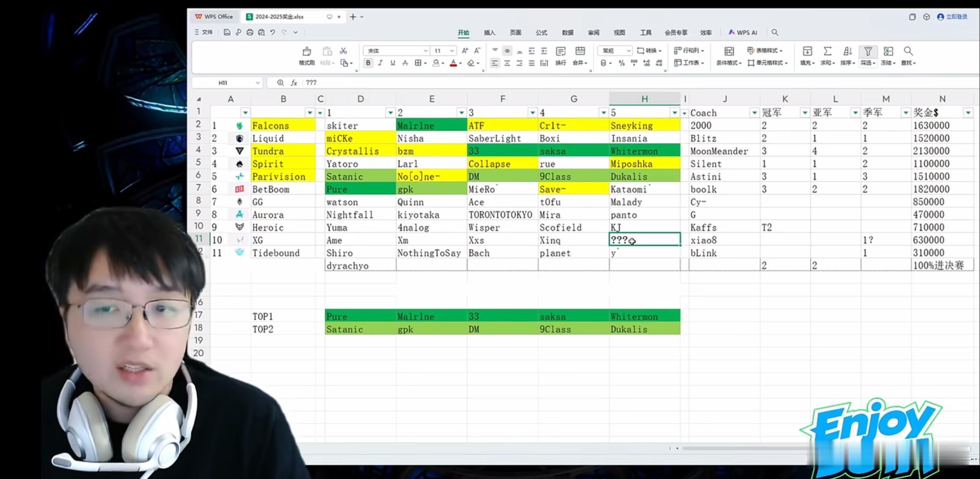
Task: Open the filter dropdown on Coach column
Action: [754, 113]
